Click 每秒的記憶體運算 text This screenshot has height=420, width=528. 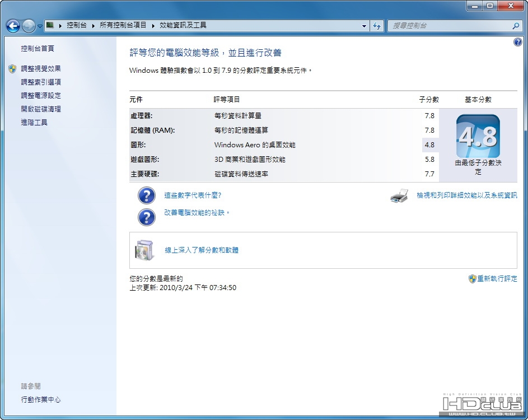coord(241,130)
